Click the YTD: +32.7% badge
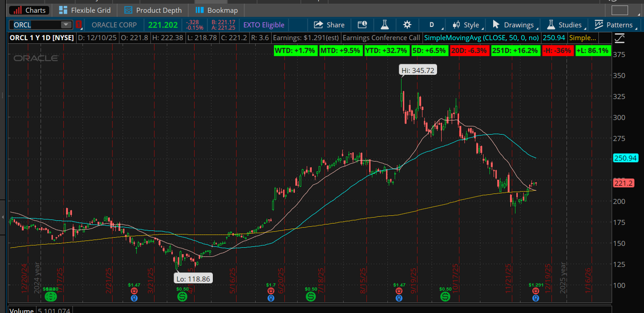 click(x=388, y=51)
